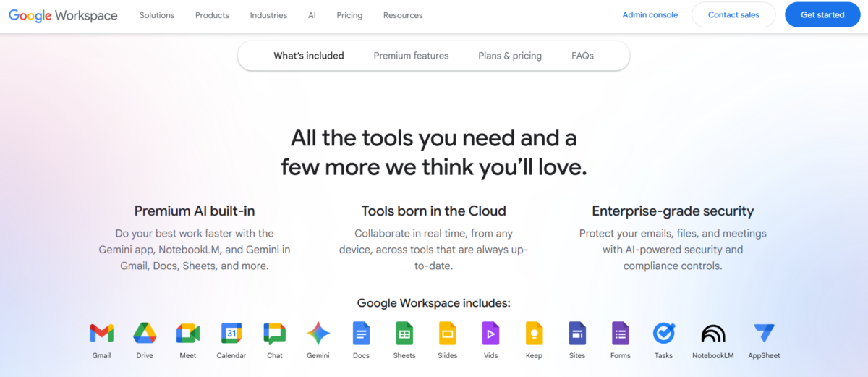Choose the Vids icon
This screenshot has height=377, width=868.
tap(490, 334)
